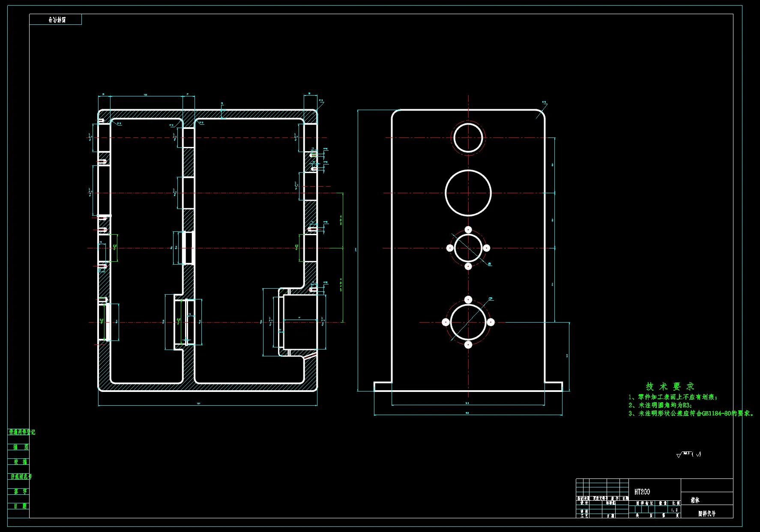Click technical note 2 mentioning R3

pyautogui.click(x=660, y=405)
